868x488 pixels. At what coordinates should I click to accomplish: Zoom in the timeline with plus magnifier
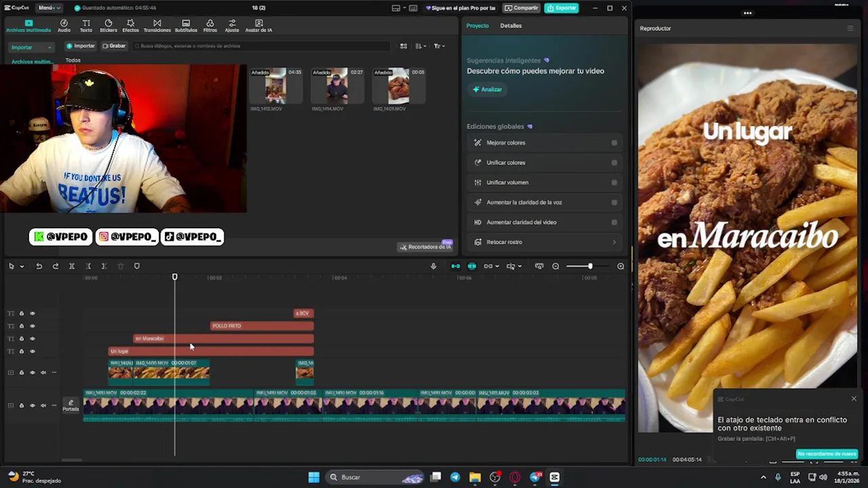[620, 266]
